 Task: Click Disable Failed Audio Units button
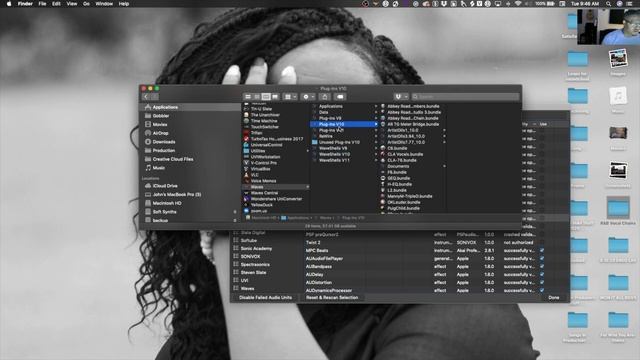tap(265, 298)
